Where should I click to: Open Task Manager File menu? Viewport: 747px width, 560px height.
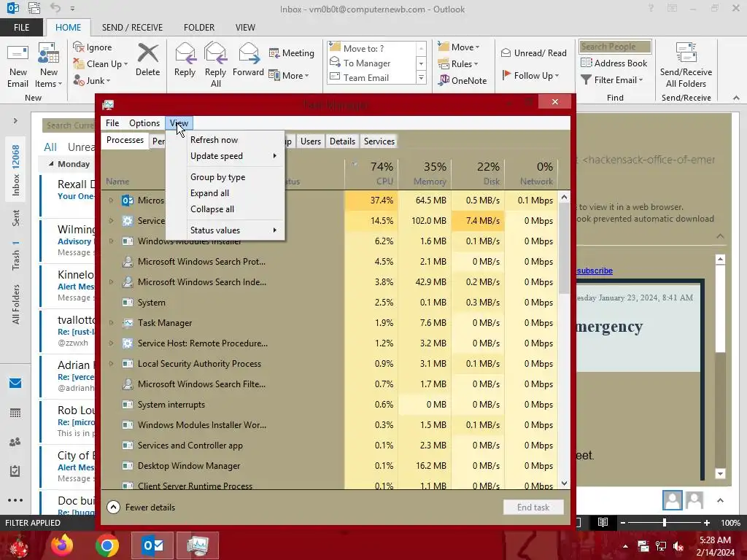point(112,123)
